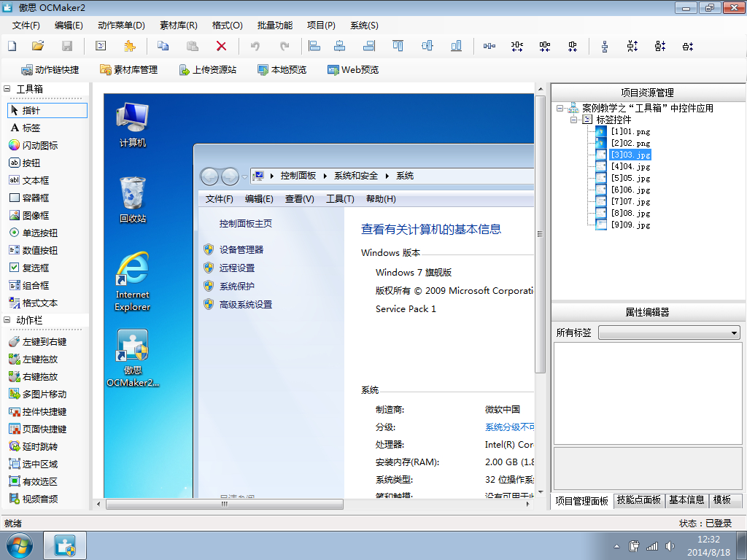
Task: Collapse the 标签控件 tree node
Action: (x=574, y=120)
